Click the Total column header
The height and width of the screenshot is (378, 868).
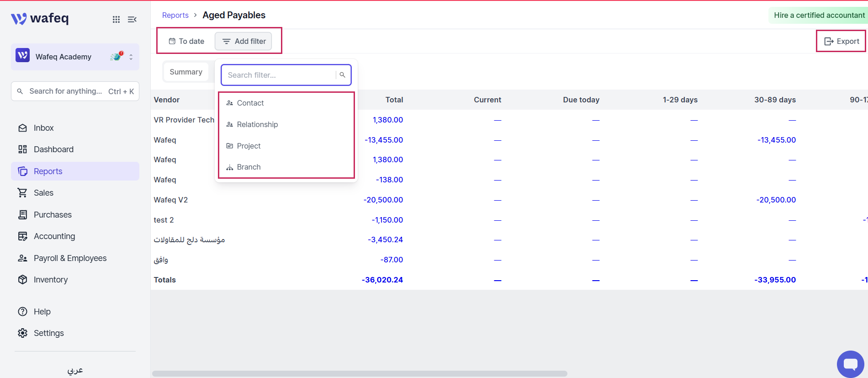click(x=394, y=100)
